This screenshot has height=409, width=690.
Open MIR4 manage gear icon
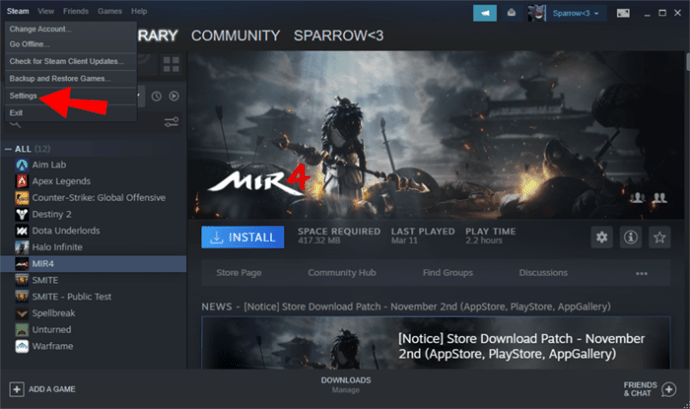click(x=602, y=238)
